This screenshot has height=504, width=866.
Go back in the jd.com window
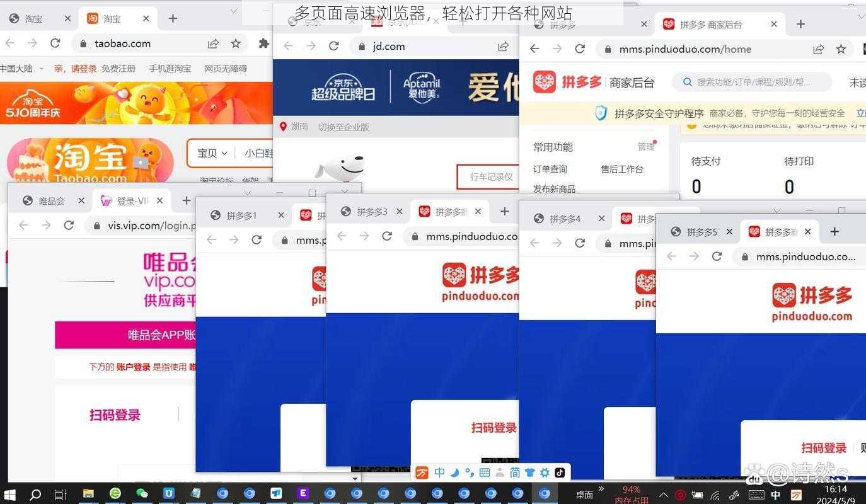pyautogui.click(x=288, y=46)
